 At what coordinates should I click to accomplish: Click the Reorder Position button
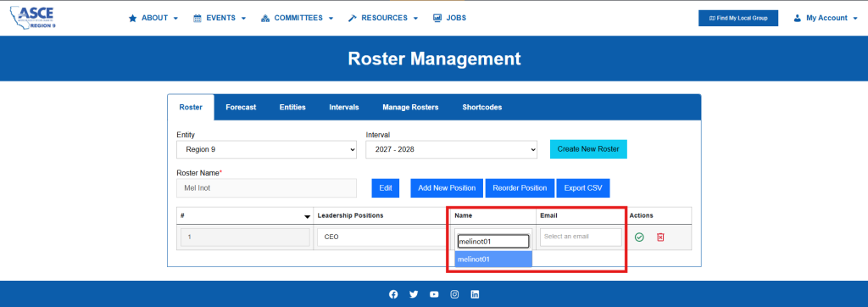pyautogui.click(x=520, y=188)
